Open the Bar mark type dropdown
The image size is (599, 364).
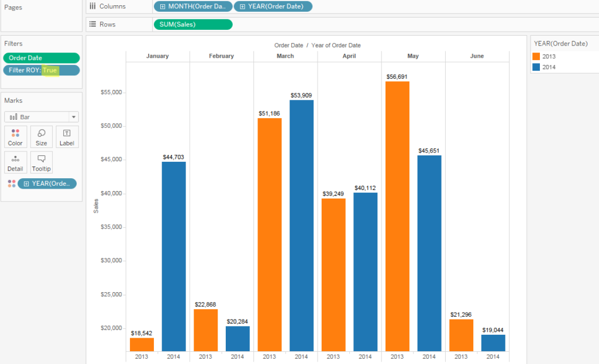pyautogui.click(x=42, y=117)
